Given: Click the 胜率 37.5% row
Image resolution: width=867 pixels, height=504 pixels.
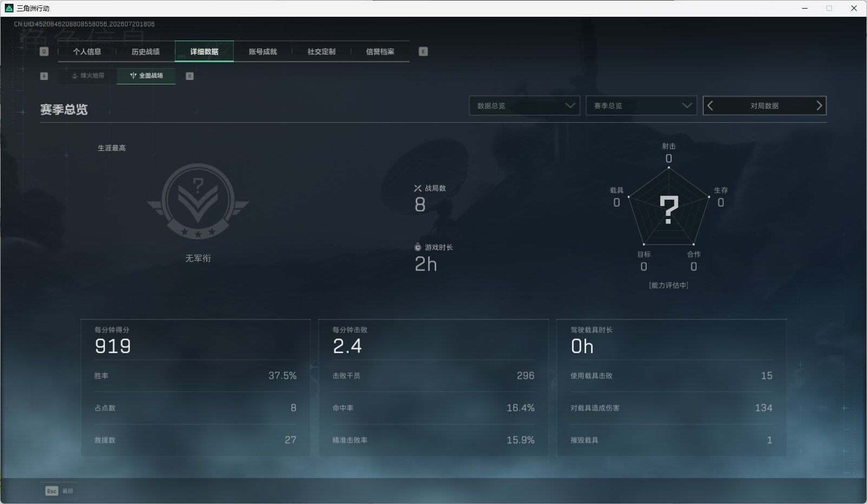Looking at the screenshot, I should (x=195, y=376).
